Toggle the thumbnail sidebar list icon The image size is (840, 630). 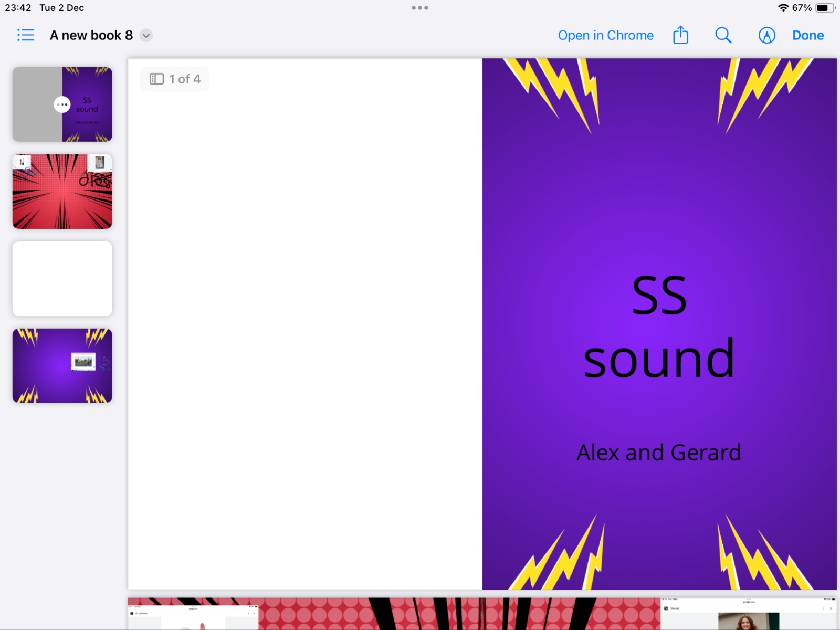pos(25,35)
